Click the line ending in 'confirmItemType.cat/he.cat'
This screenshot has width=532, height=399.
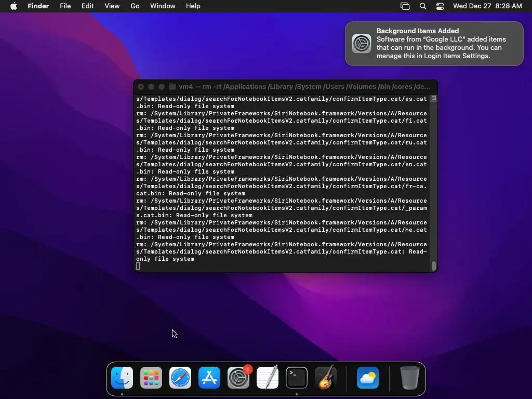click(282, 230)
